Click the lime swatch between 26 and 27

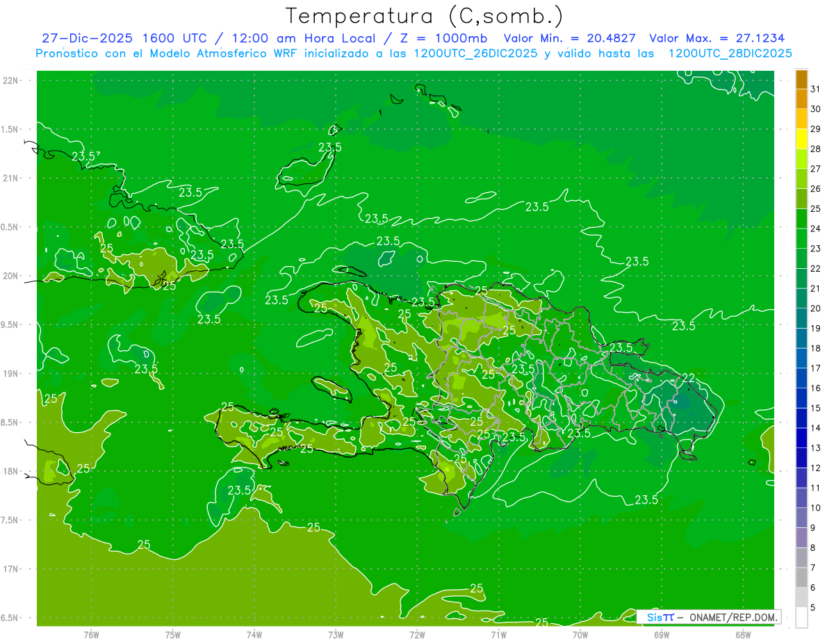(801, 179)
